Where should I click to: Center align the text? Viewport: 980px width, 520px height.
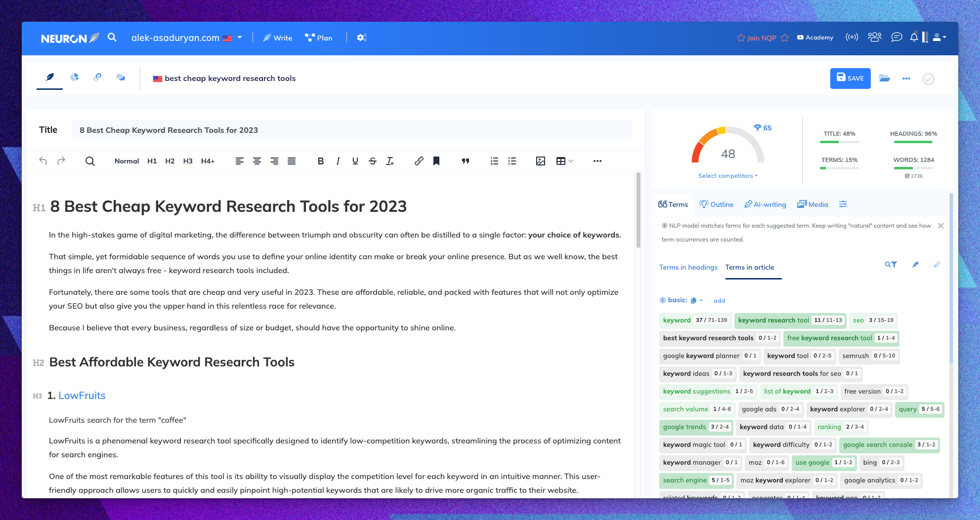(x=257, y=161)
